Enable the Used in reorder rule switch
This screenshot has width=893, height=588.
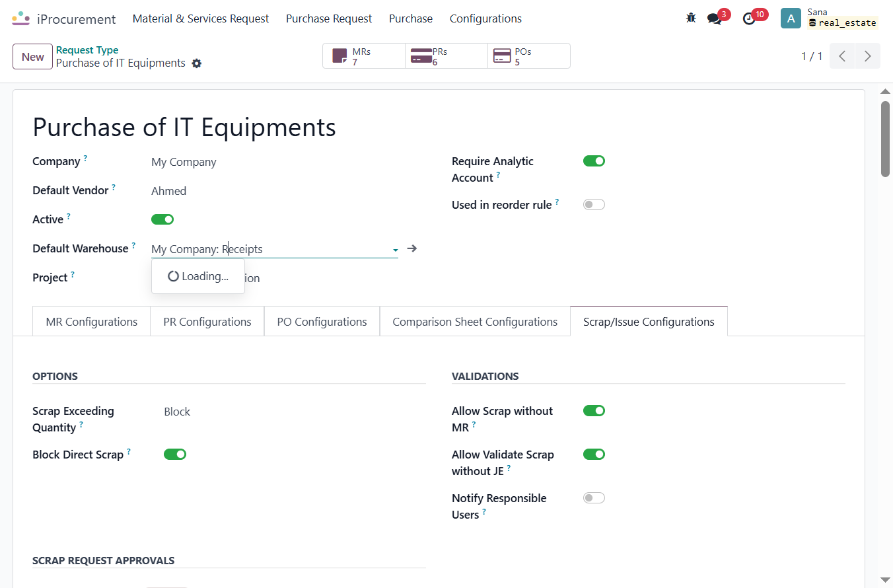click(594, 205)
